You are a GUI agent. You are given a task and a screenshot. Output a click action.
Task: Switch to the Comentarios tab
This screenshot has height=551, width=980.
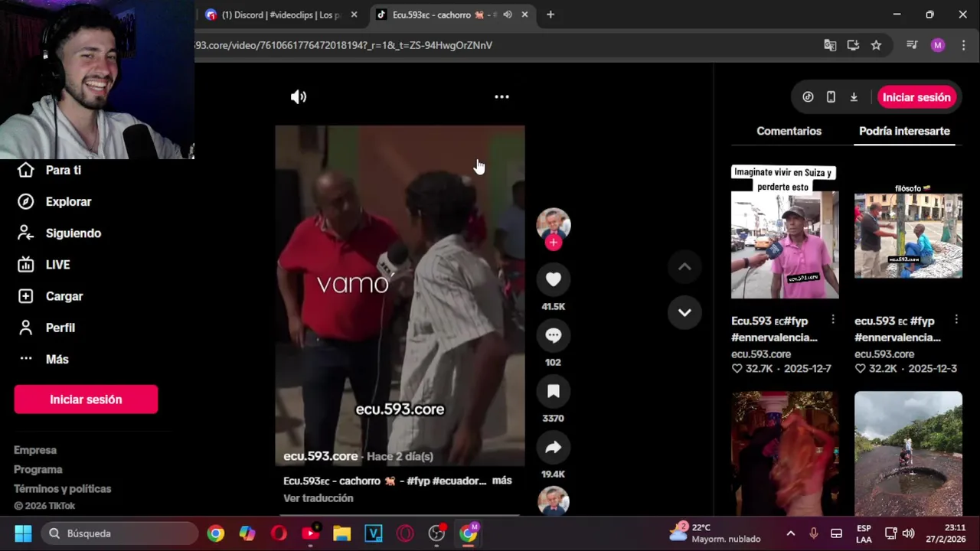[789, 131]
